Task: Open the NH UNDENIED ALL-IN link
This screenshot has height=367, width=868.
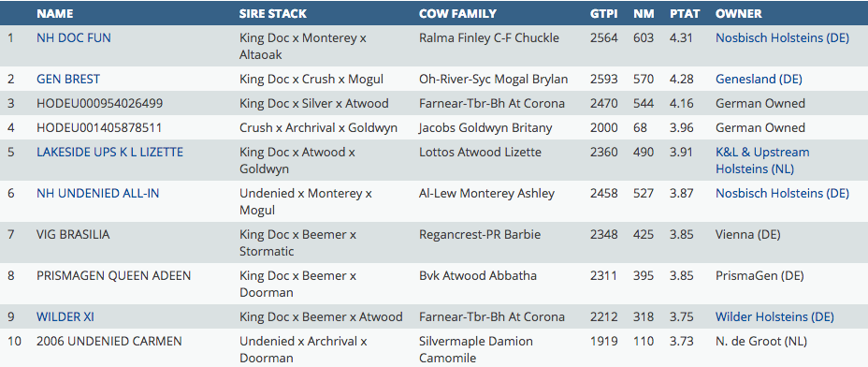Action: [x=98, y=194]
